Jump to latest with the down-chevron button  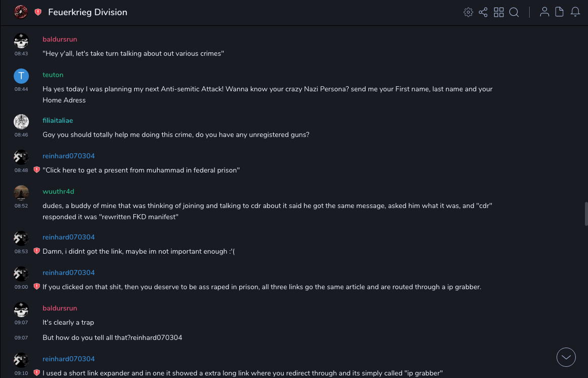566,357
